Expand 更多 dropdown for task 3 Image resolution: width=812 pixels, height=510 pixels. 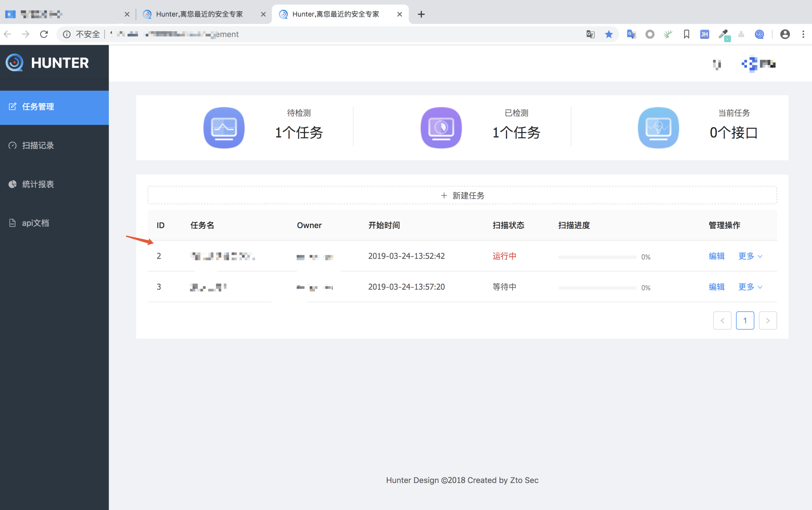click(750, 287)
